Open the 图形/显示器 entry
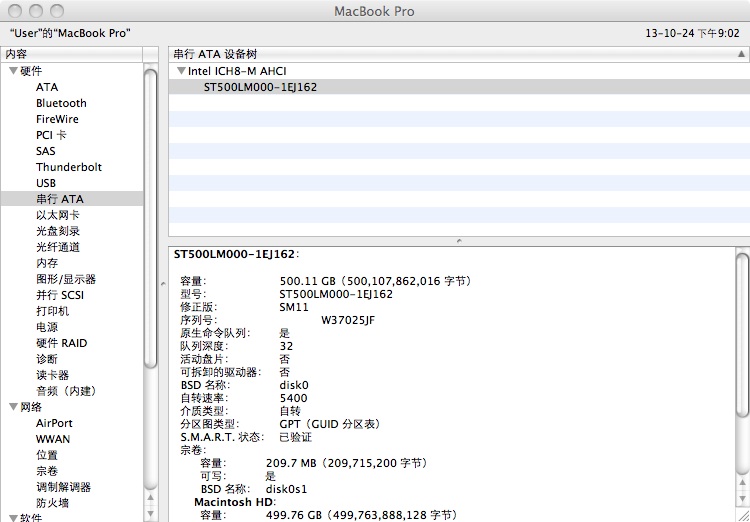The height and width of the screenshot is (522, 750). point(66,279)
